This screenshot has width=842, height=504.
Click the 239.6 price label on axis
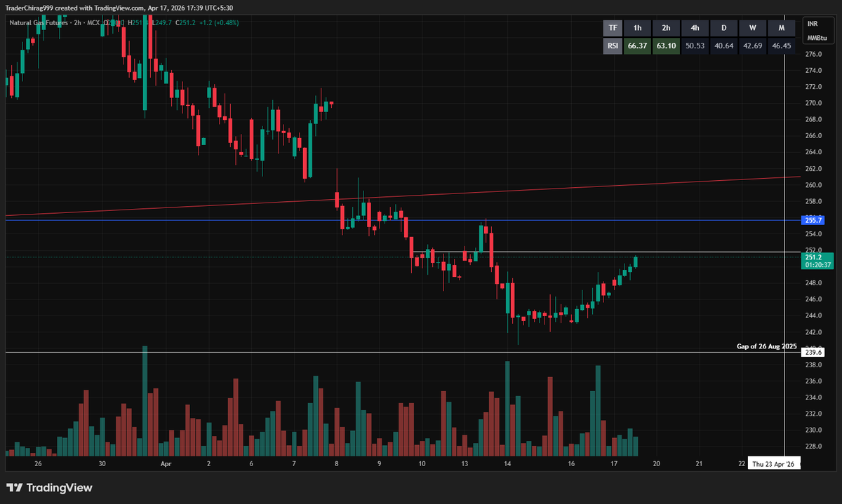tap(814, 353)
